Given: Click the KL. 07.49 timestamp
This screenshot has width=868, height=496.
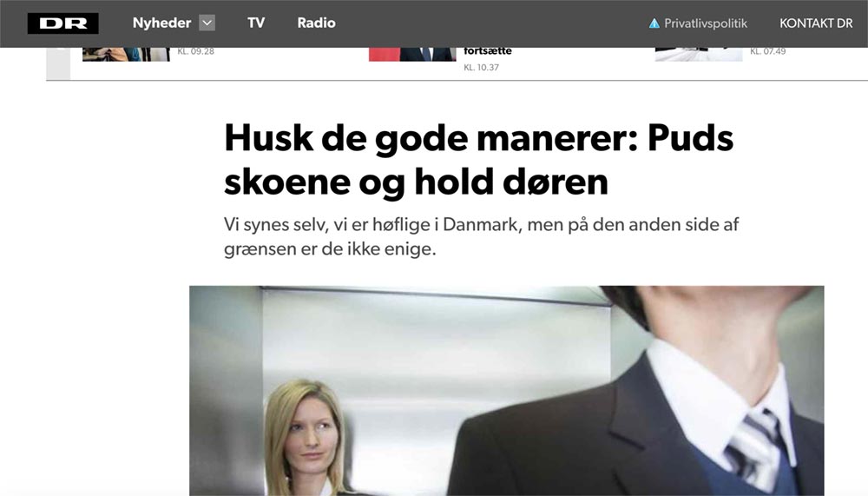Looking at the screenshot, I should [768, 51].
